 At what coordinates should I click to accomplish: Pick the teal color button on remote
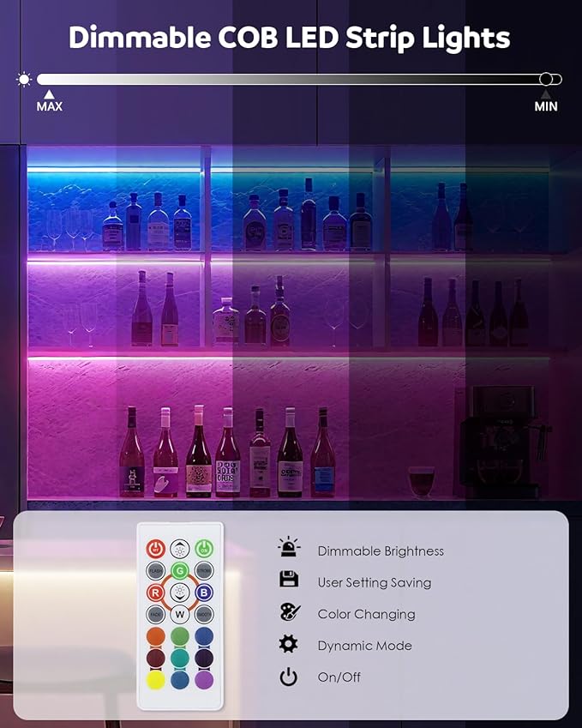point(180,658)
